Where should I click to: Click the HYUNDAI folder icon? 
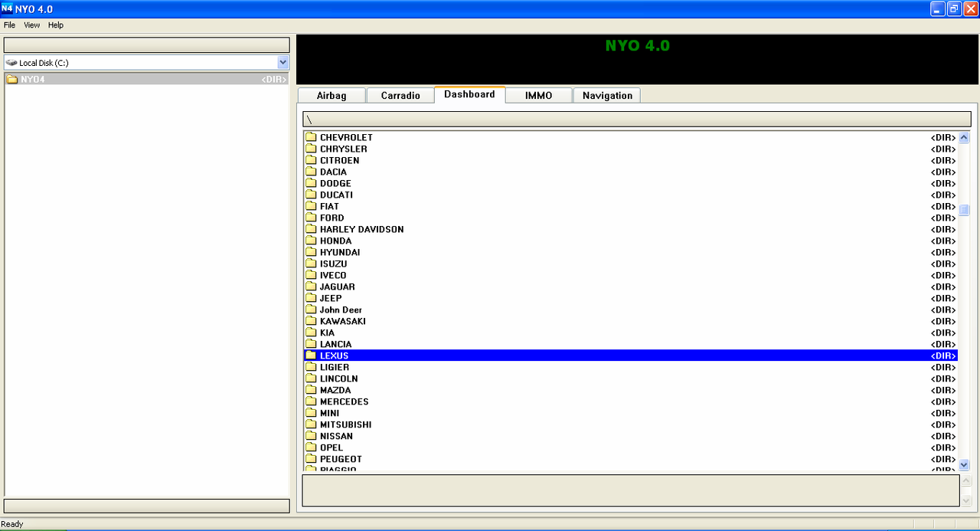click(311, 252)
